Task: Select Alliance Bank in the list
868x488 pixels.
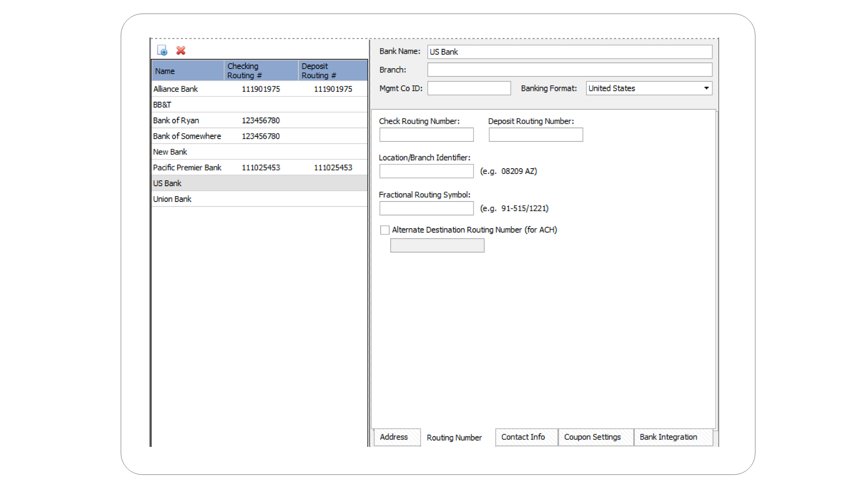Action: (176, 89)
